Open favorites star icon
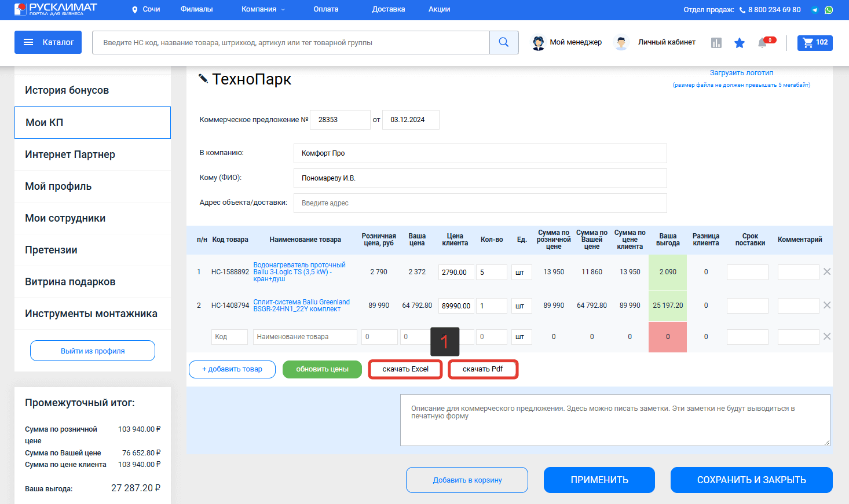The height and width of the screenshot is (504, 849). coord(740,43)
